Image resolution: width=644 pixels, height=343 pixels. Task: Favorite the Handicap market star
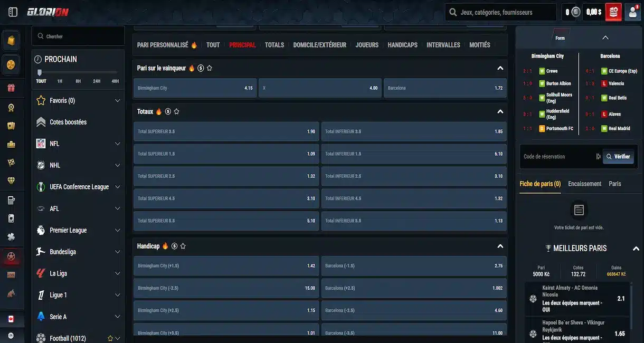(x=183, y=246)
